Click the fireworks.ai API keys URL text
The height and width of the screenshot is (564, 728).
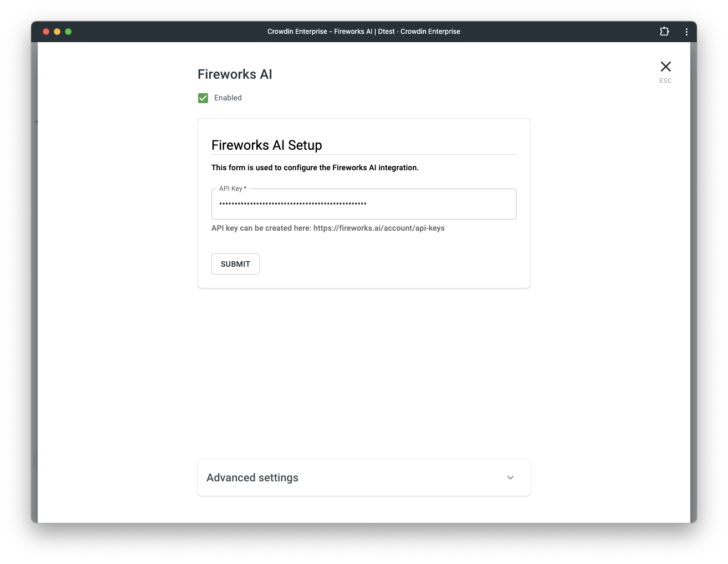click(x=379, y=228)
